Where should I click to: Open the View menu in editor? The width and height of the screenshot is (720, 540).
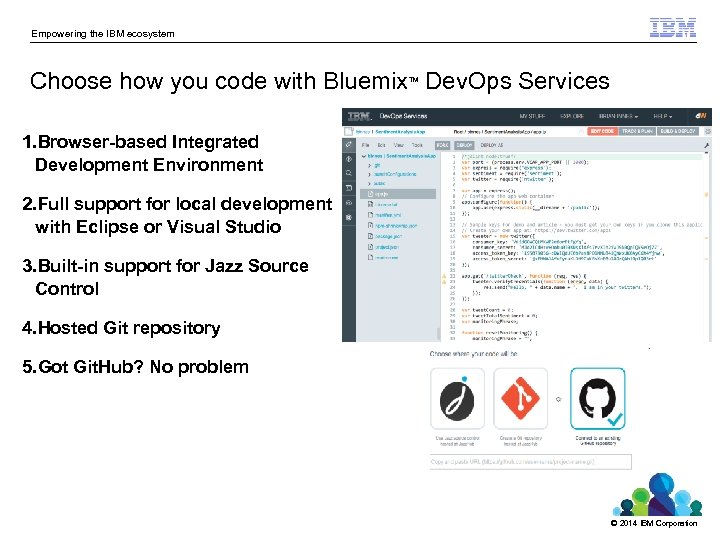click(x=399, y=145)
